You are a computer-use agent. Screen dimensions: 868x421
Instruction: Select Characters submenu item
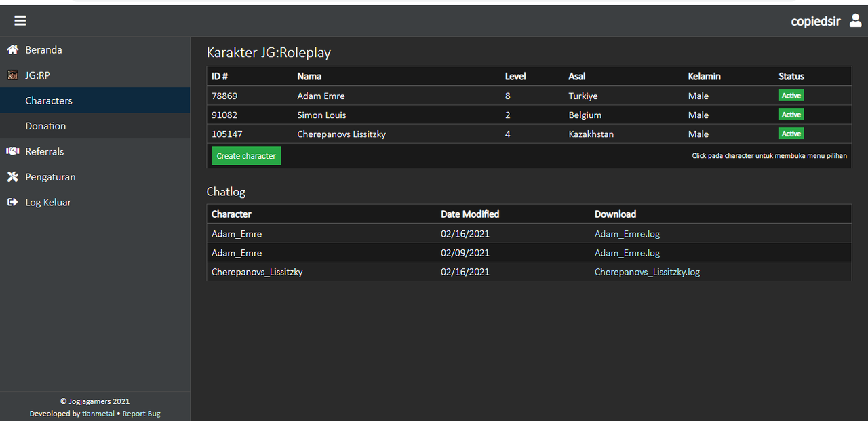pyautogui.click(x=95, y=100)
